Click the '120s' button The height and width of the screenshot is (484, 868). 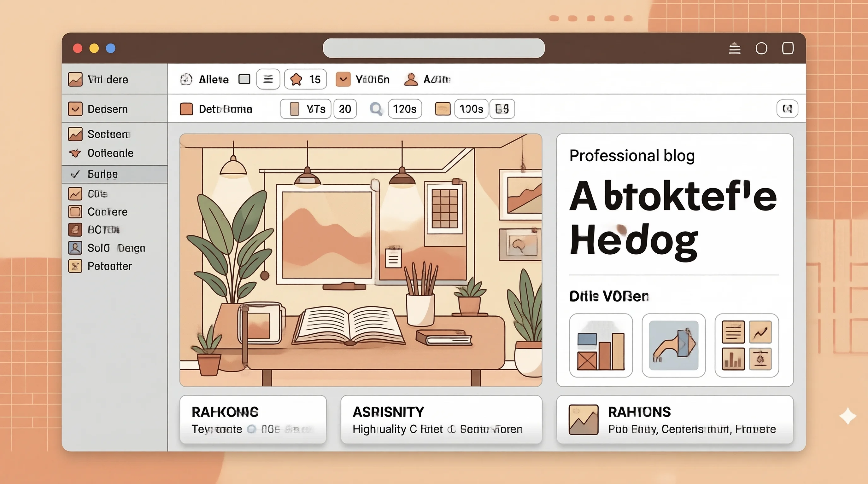coord(405,109)
